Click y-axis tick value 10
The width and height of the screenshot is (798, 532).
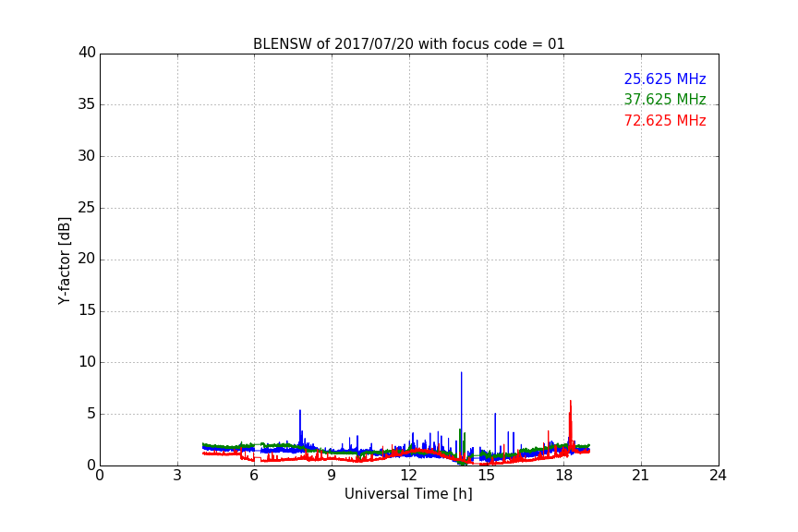(87, 362)
